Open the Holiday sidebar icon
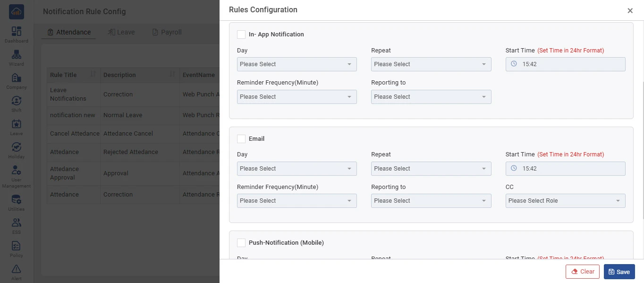Screen dimensions: 644x283 coord(17,147)
